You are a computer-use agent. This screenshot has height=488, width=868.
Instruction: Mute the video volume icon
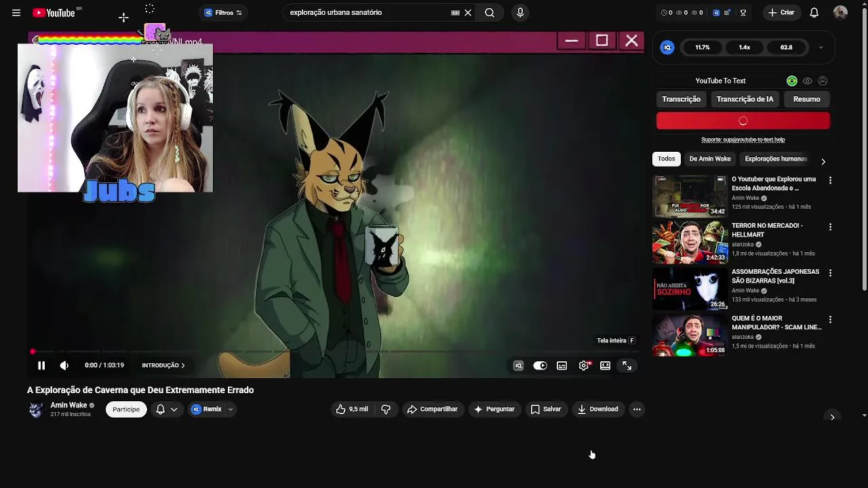[x=64, y=365]
